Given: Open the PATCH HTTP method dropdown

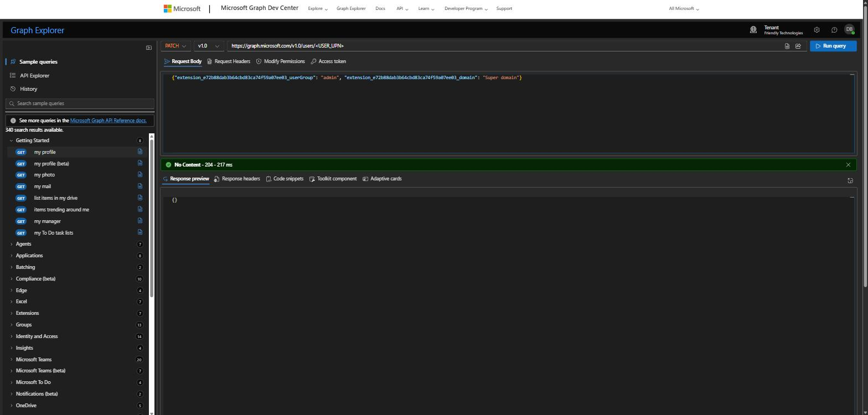Looking at the screenshot, I should click(x=176, y=46).
